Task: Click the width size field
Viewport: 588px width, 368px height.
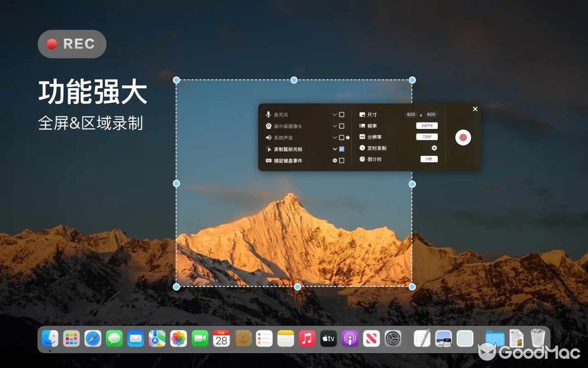Action: pos(411,115)
